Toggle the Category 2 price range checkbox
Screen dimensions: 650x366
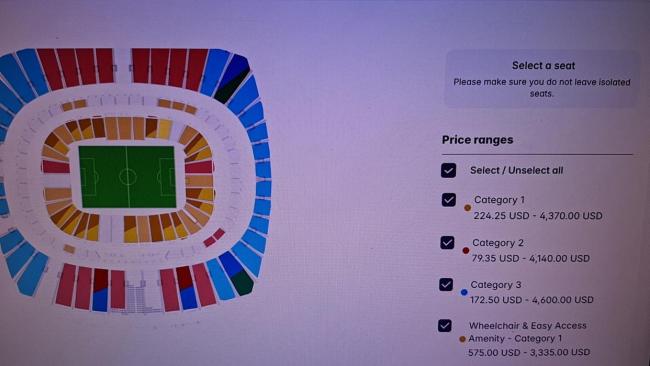coord(447,242)
